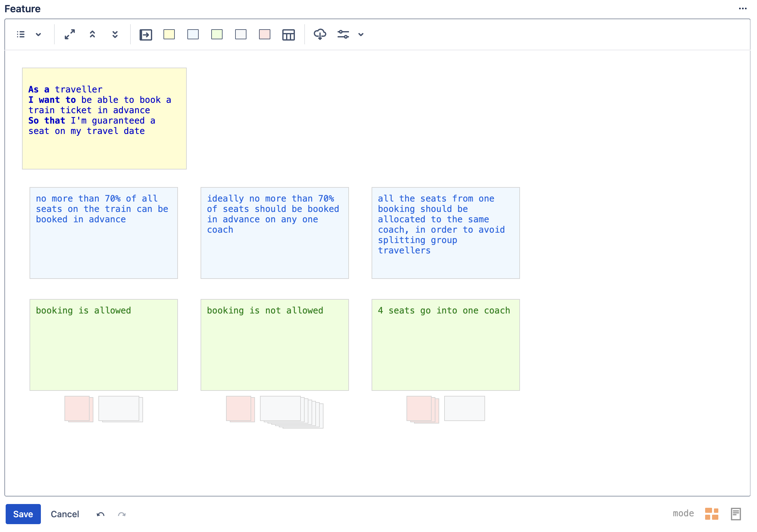The image size is (757, 532).
Task: Select the 'booking is allowed' green card
Action: click(103, 345)
